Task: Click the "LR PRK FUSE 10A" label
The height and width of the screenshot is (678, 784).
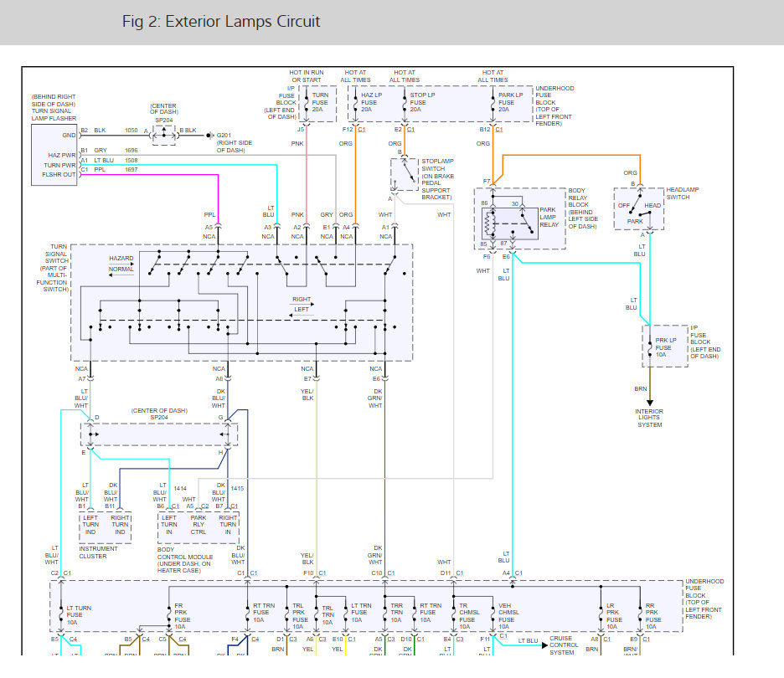Action: (614, 616)
